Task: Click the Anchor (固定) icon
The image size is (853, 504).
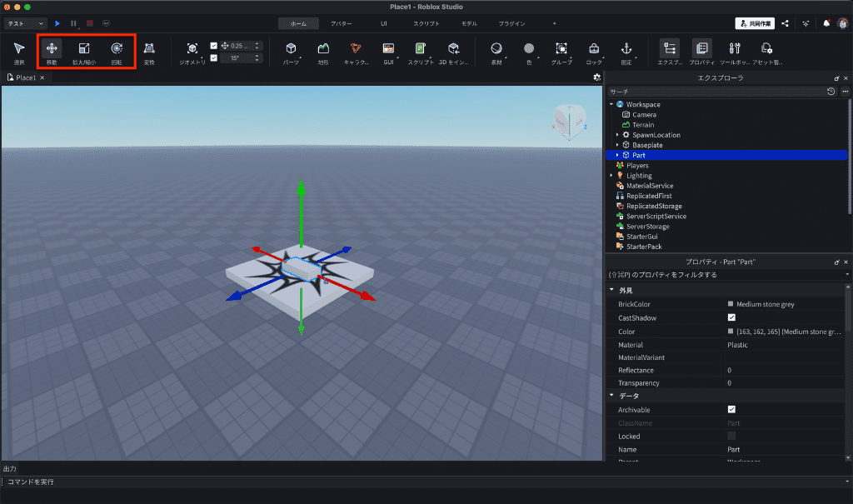Action: point(626,50)
